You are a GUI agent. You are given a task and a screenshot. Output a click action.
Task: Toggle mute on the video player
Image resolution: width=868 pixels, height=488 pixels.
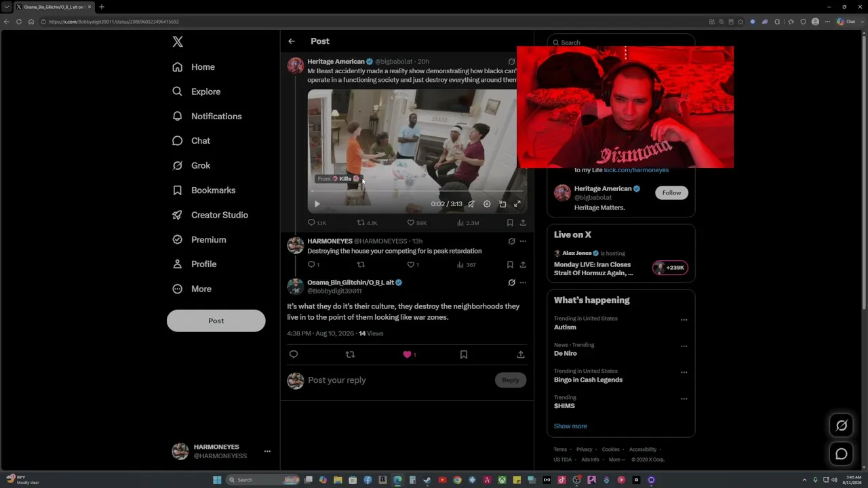(471, 204)
